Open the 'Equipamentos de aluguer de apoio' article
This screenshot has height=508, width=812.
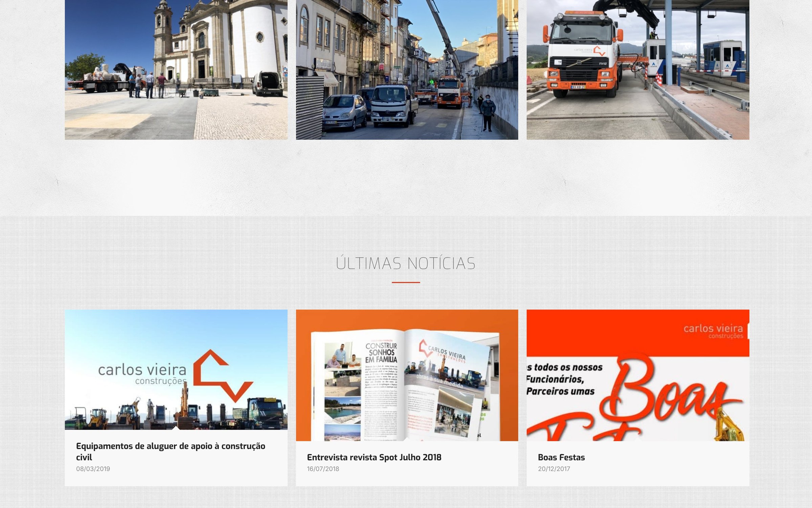pos(171,451)
